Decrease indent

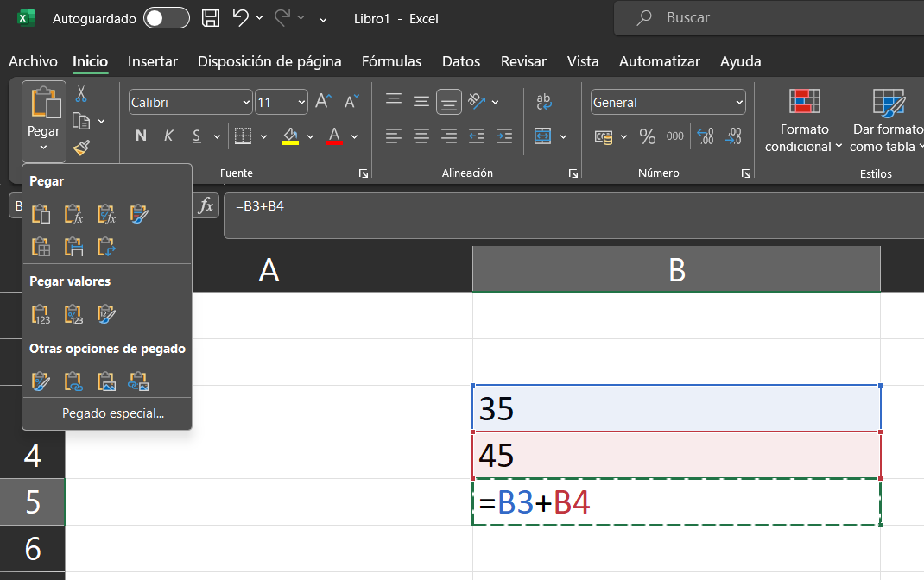(476, 136)
